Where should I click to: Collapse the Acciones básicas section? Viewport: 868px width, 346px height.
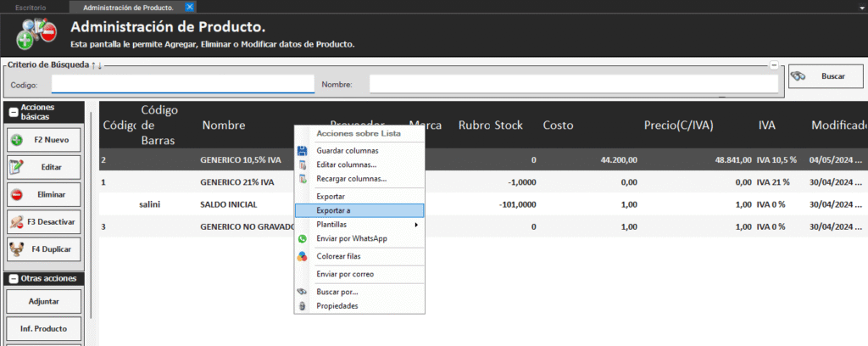[x=14, y=112]
